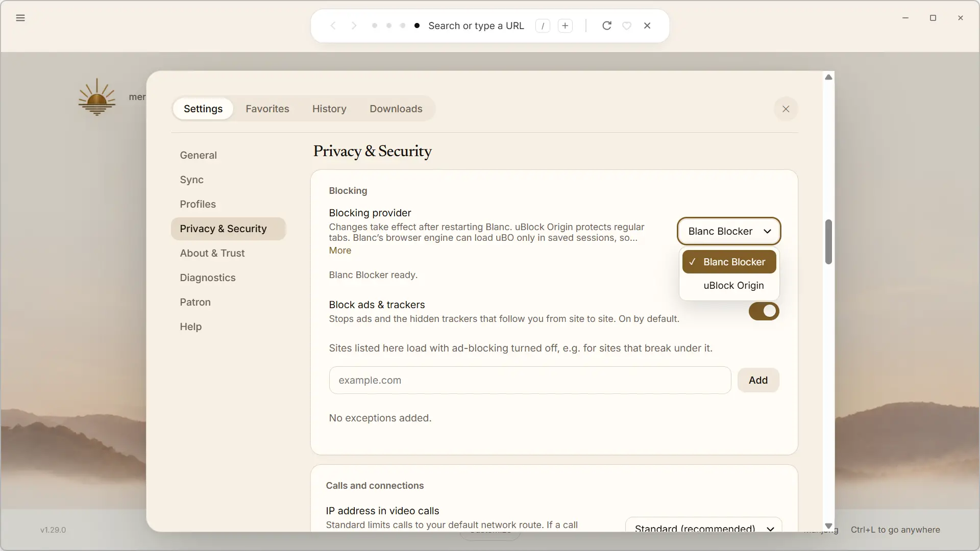Switch to the Favorites tab
980x551 pixels.
267,109
